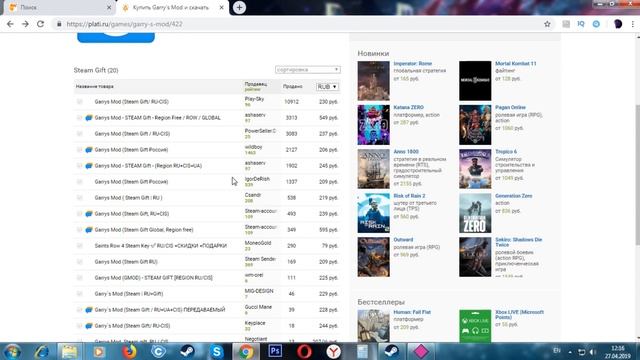Open Imperator: Rome game link
Viewport: 640px width, 360px height.
click(x=413, y=64)
